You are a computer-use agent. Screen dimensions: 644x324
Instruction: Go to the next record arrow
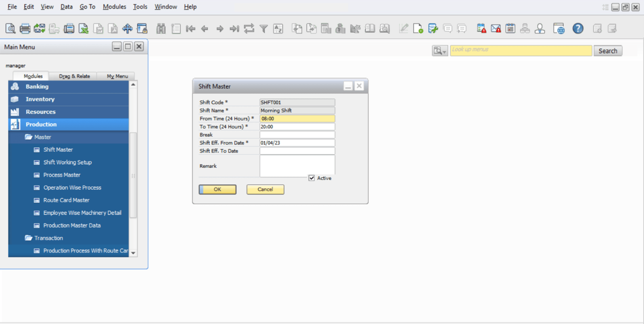[220, 29]
